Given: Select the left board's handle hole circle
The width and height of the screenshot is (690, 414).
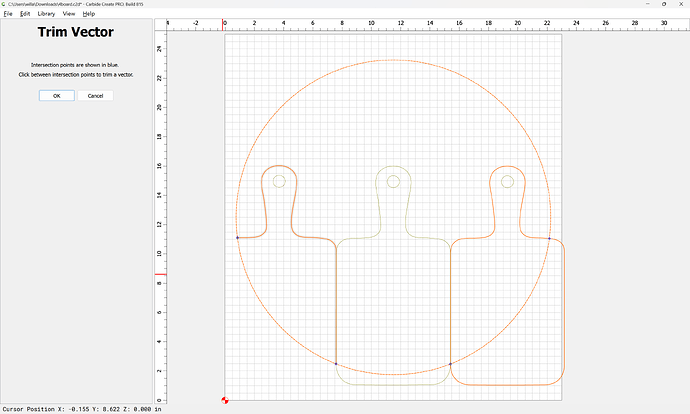Looking at the screenshot, I should click(x=279, y=181).
